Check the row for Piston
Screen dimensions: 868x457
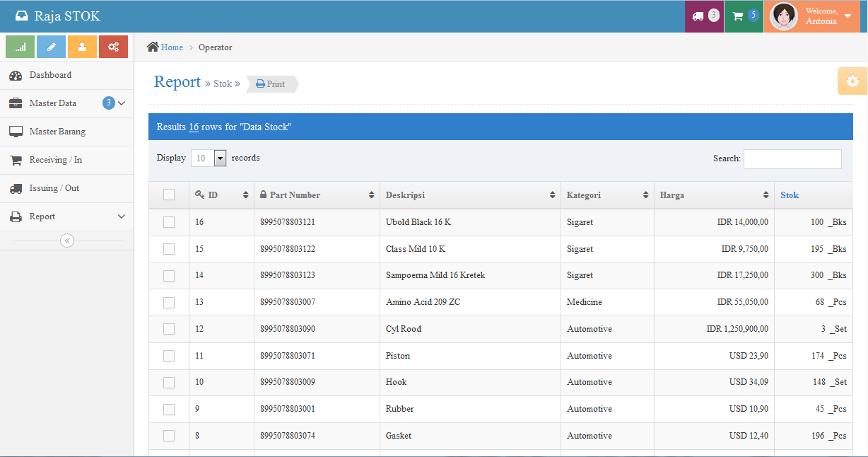169,356
